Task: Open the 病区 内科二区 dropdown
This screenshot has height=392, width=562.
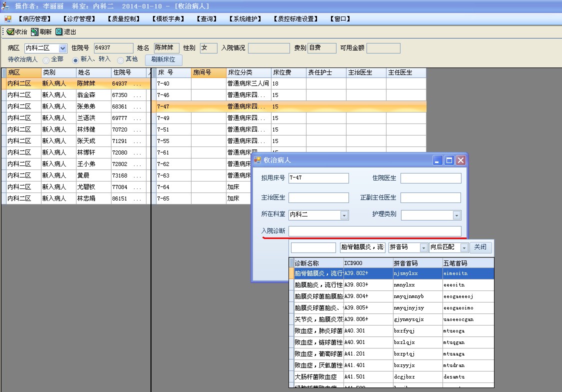Action: coord(62,48)
